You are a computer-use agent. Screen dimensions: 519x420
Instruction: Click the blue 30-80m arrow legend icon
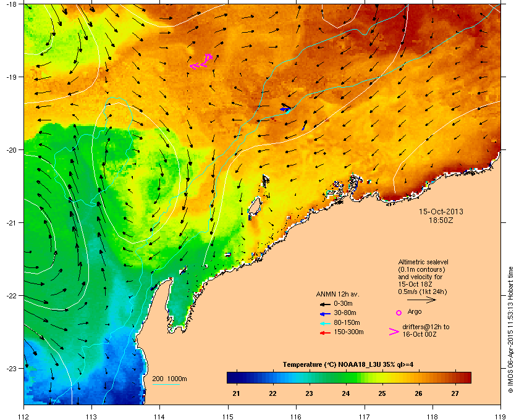(325, 313)
